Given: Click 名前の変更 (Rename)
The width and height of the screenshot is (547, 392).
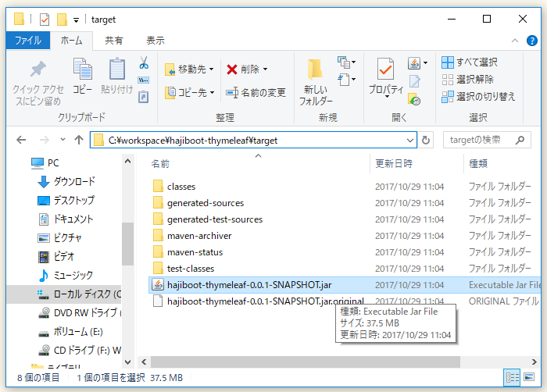Looking at the screenshot, I should click(x=256, y=93).
